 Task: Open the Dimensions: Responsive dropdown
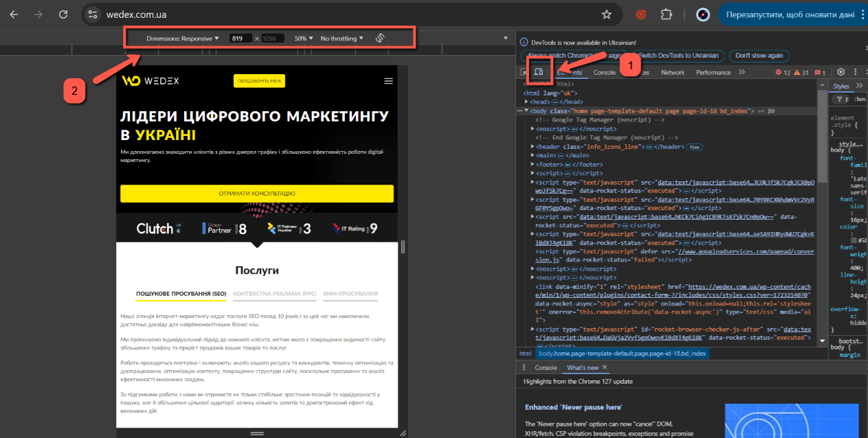(x=183, y=38)
